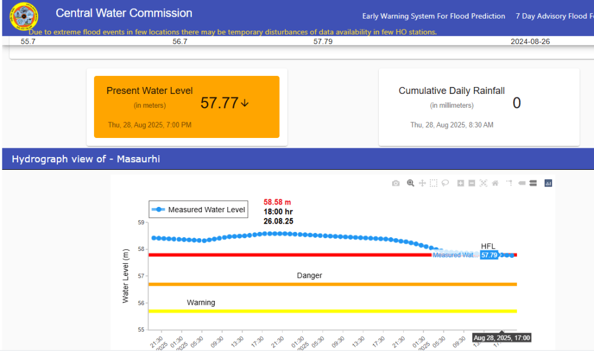Click the Present Water Level orange card
Image resolution: width=594 pixels, height=364 pixels.
coord(186,107)
